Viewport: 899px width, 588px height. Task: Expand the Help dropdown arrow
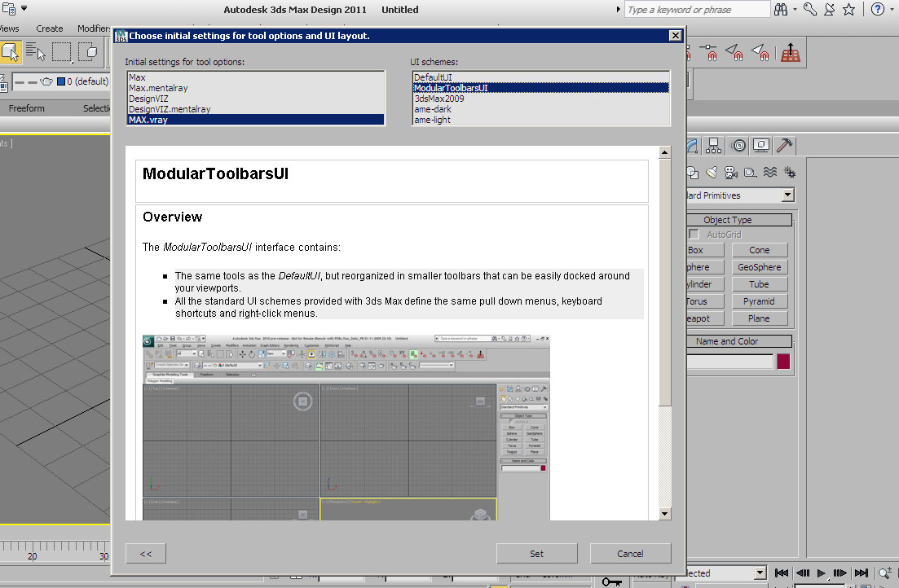click(892, 10)
